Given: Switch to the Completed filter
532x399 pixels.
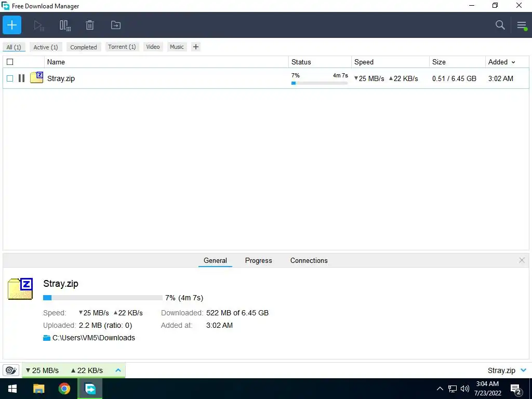Looking at the screenshot, I should tap(84, 47).
